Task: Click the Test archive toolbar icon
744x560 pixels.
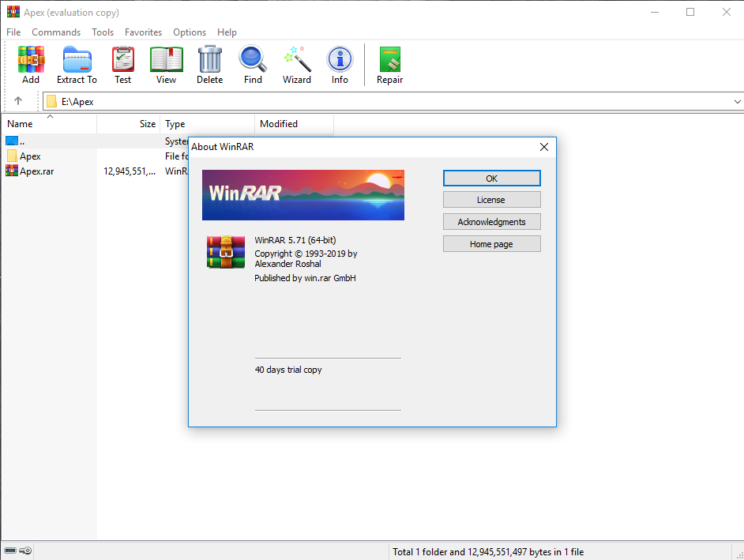Action: click(x=123, y=59)
